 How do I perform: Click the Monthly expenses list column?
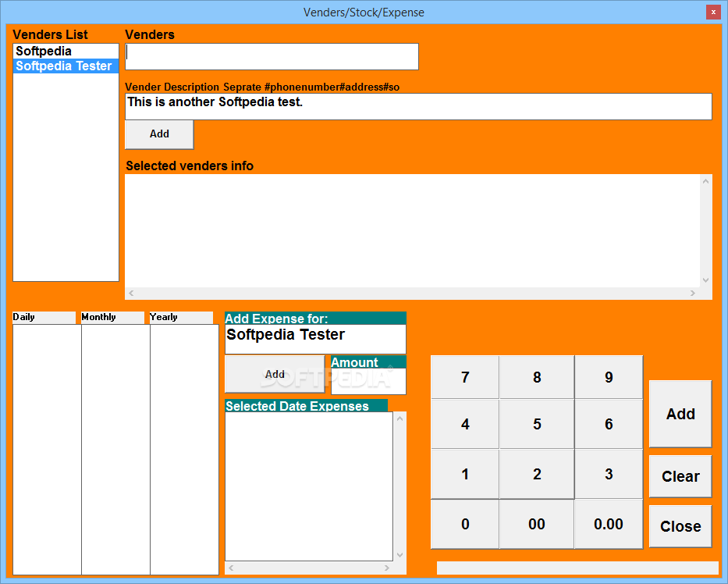115,449
